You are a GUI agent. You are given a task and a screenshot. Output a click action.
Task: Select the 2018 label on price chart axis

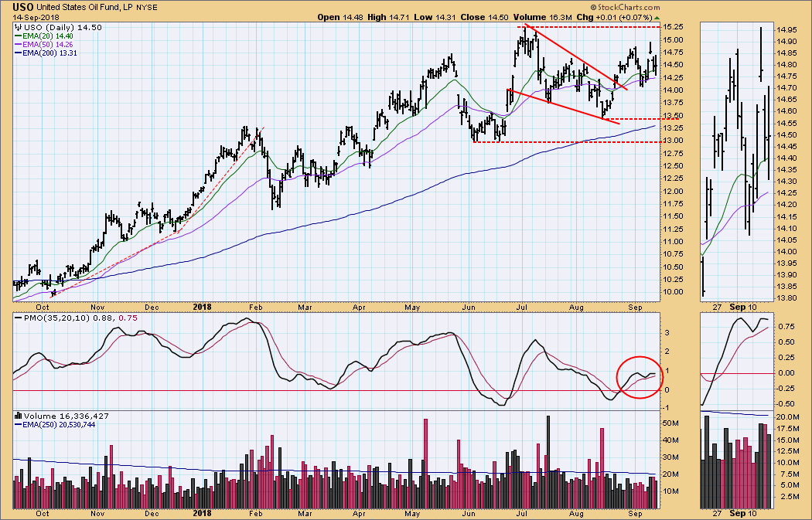click(201, 304)
